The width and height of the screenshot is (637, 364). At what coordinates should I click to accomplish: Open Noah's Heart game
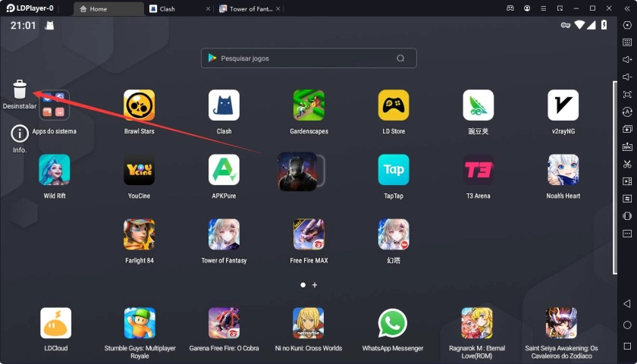point(563,170)
